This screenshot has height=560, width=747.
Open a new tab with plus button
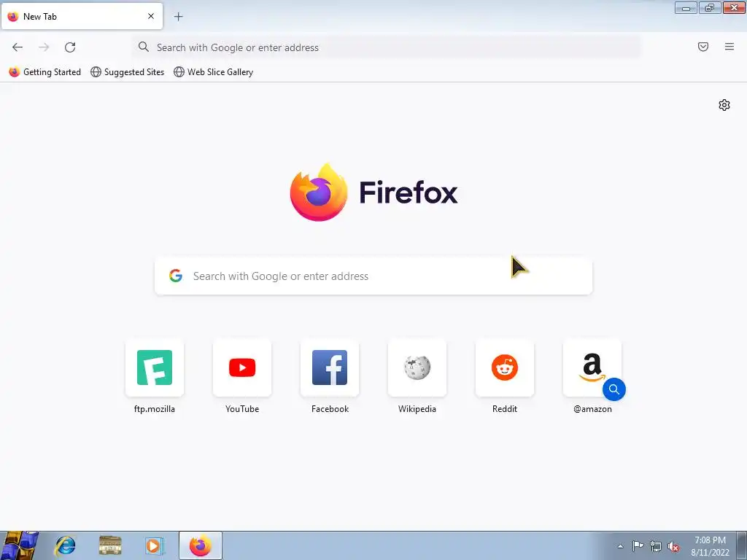pos(178,17)
